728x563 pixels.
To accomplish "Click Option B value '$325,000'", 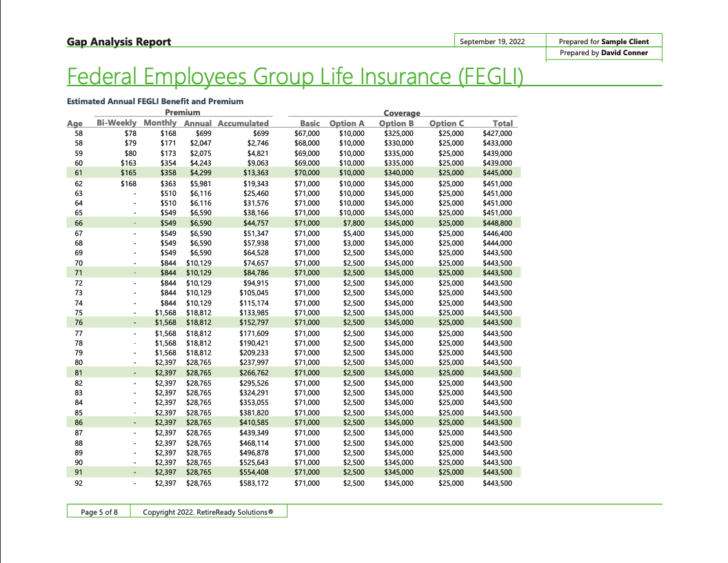I will [x=399, y=133].
